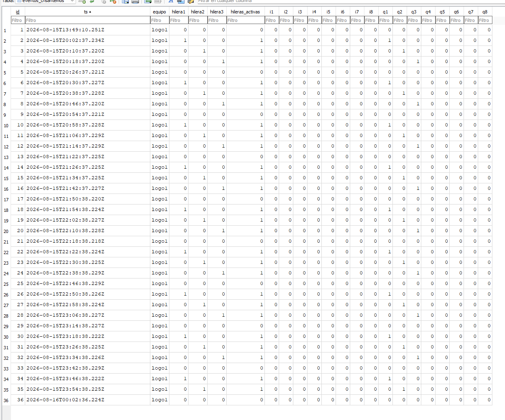Focus the Filtro box under hilera3
The image size is (505, 420).
click(x=217, y=20)
